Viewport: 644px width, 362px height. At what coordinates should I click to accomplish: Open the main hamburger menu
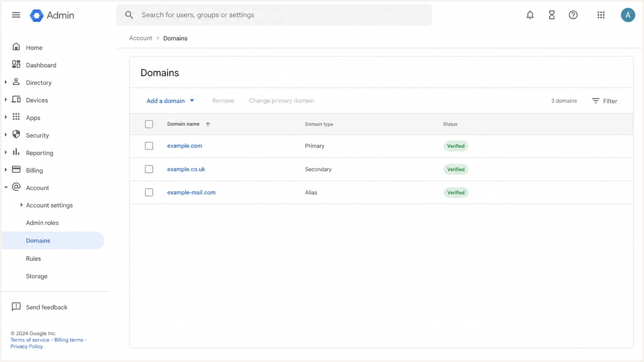pyautogui.click(x=16, y=15)
